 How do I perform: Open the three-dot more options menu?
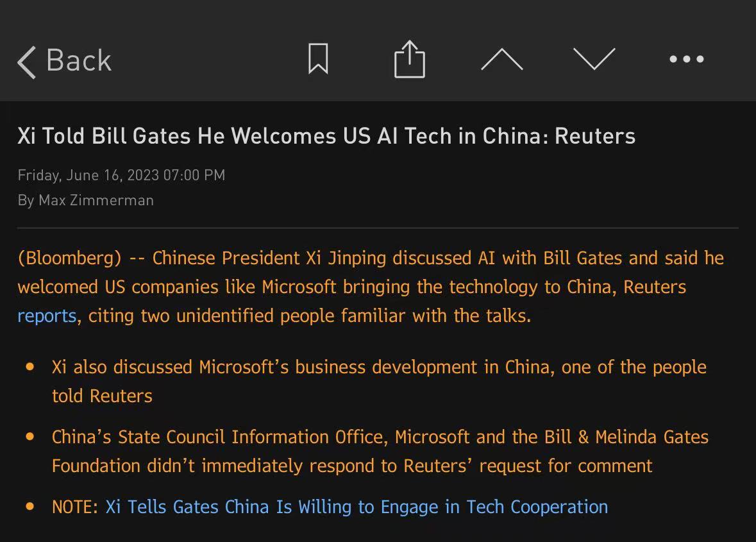pyautogui.click(x=686, y=59)
